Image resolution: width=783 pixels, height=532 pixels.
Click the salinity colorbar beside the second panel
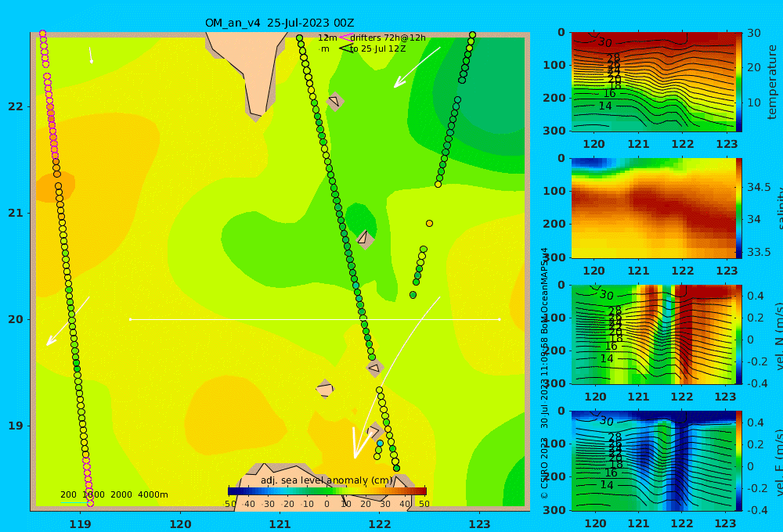click(738, 208)
